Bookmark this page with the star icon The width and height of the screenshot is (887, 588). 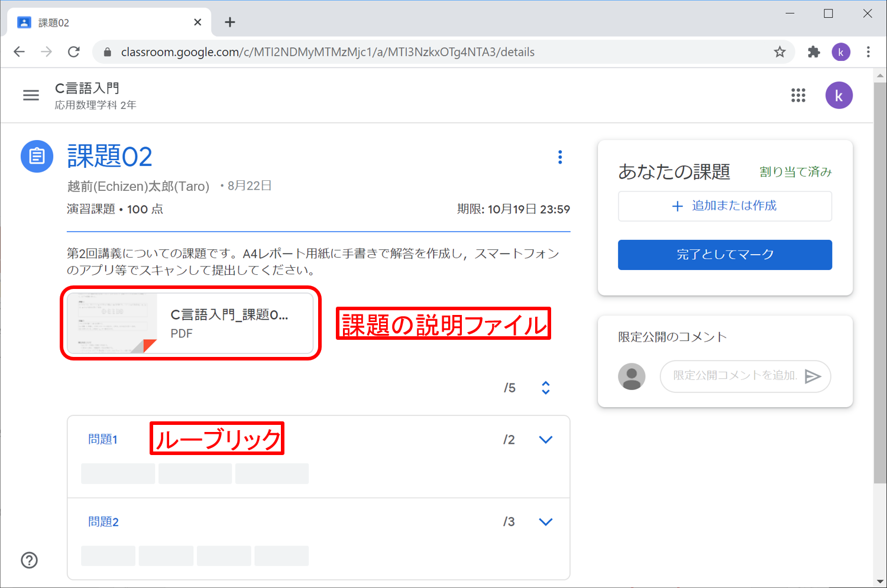[779, 52]
